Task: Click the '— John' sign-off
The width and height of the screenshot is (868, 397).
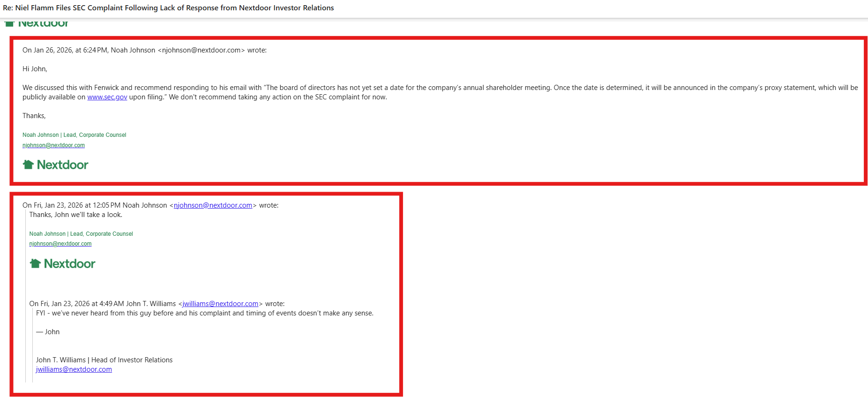Action: pyautogui.click(x=48, y=332)
